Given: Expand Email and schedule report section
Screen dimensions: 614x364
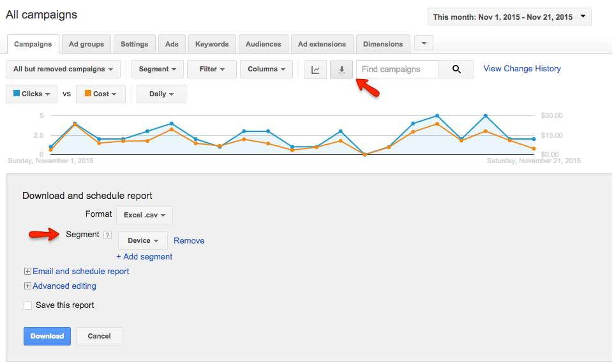Looking at the screenshot, I should [27, 272].
